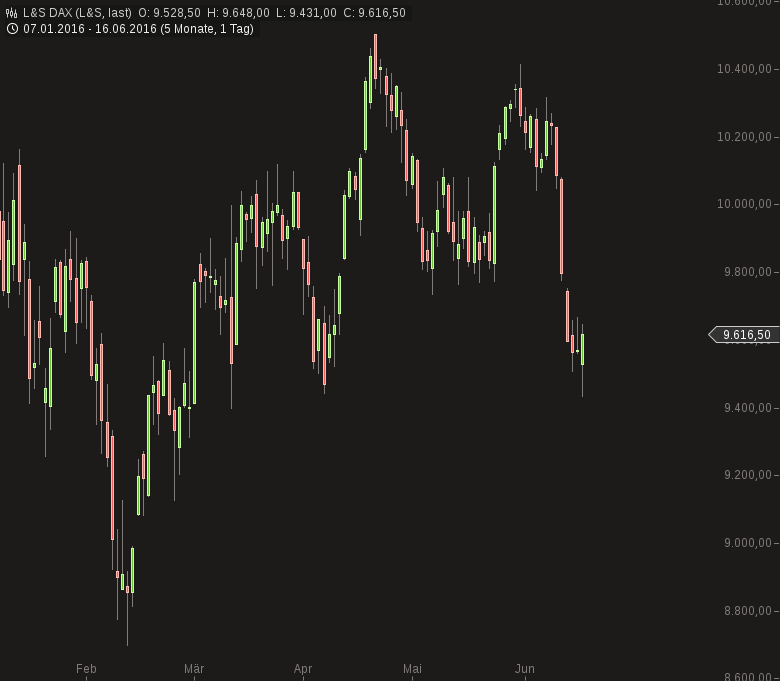This screenshot has width=780, height=681.
Task: Select the Feb label on the time axis
Action: click(x=86, y=669)
